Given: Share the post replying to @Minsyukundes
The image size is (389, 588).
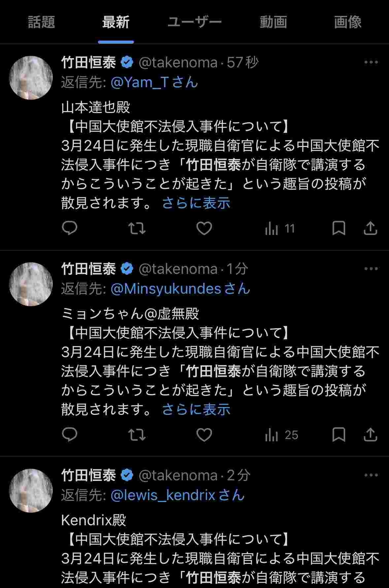Looking at the screenshot, I should 370,435.
